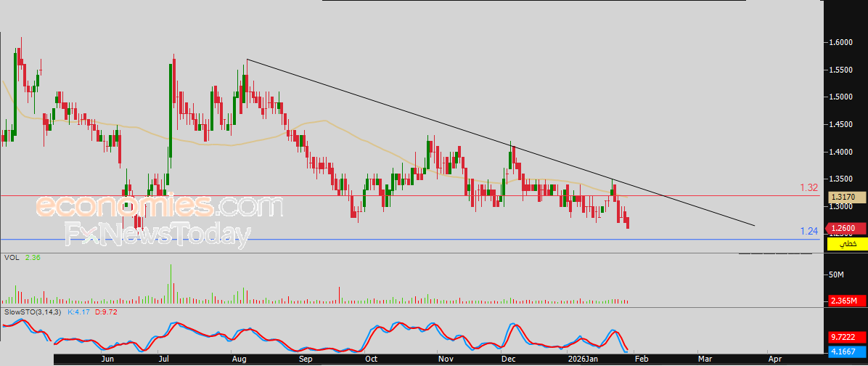Click the Oct marker on time axis
This screenshot has width=868, height=366.
[371, 359]
